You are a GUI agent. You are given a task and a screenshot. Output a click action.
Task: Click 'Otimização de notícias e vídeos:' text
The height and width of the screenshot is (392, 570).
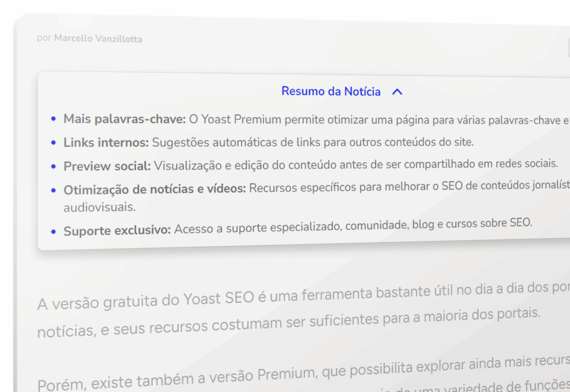[155, 189]
